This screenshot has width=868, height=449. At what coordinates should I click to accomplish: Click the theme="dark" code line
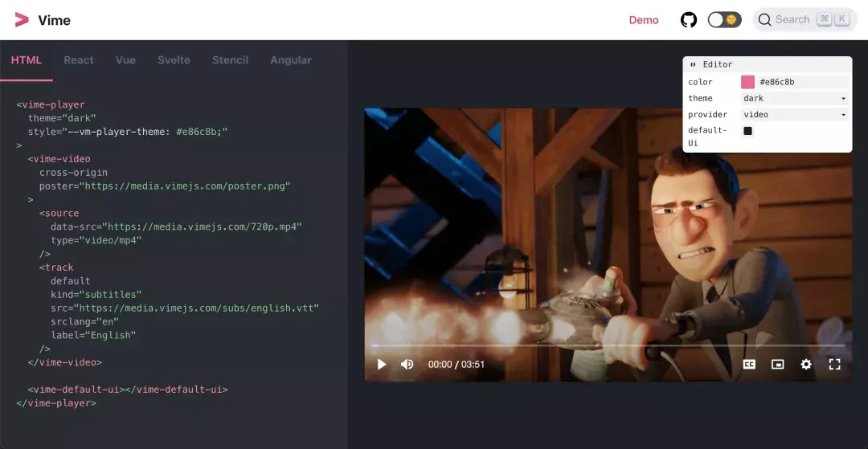(62, 118)
